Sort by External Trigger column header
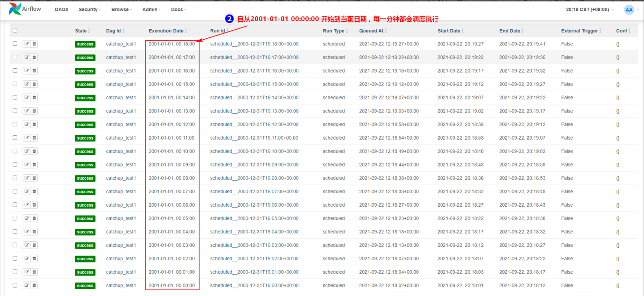Screen dimensions: 644x296 coord(581,31)
